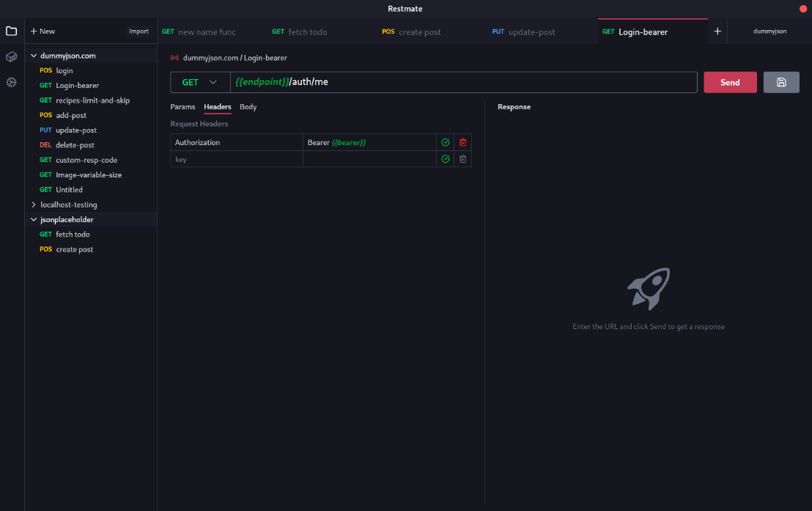Click the URL input field
Viewport: 812px width, 511px height.
click(463, 82)
